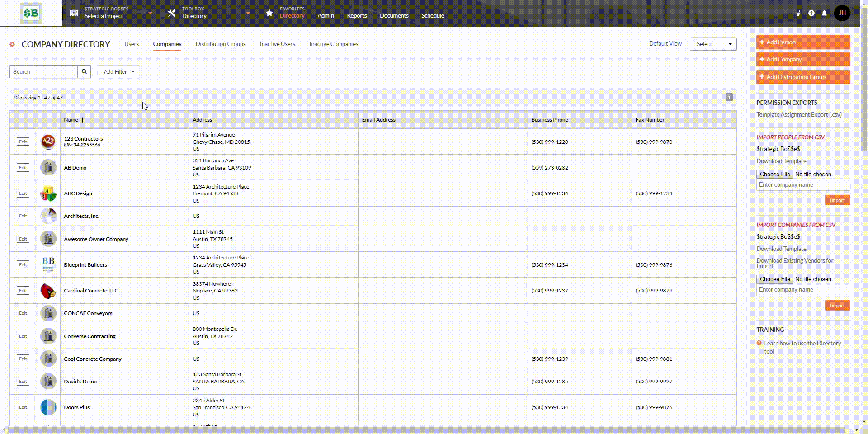
Task: Click the Add Company button
Action: tap(803, 59)
